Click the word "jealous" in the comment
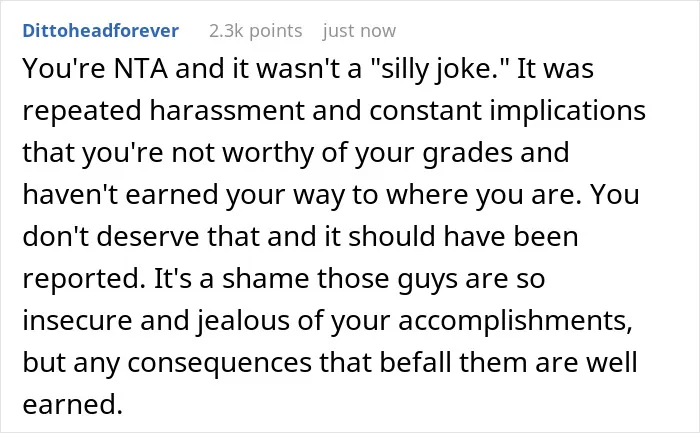Image resolution: width=700 pixels, height=433 pixels. pyautogui.click(x=244, y=321)
